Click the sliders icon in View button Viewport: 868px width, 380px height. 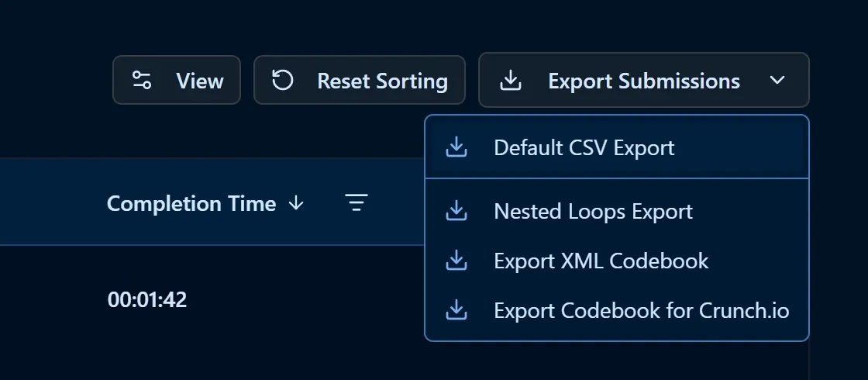[141, 81]
